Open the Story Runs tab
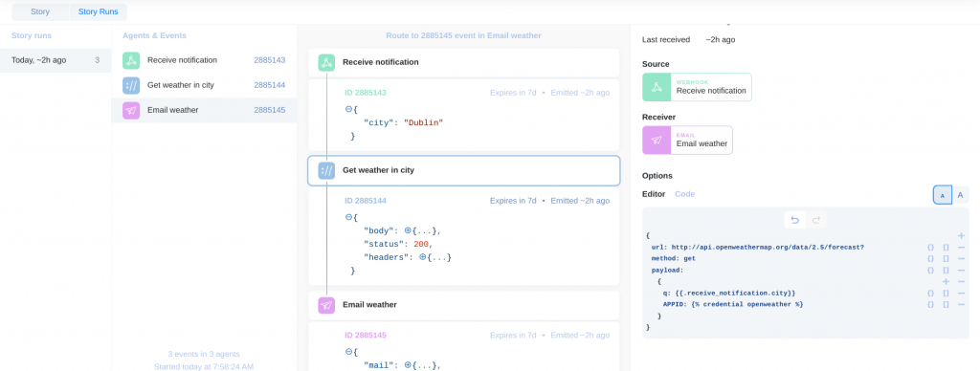This screenshot has height=371, width=980. tap(99, 11)
